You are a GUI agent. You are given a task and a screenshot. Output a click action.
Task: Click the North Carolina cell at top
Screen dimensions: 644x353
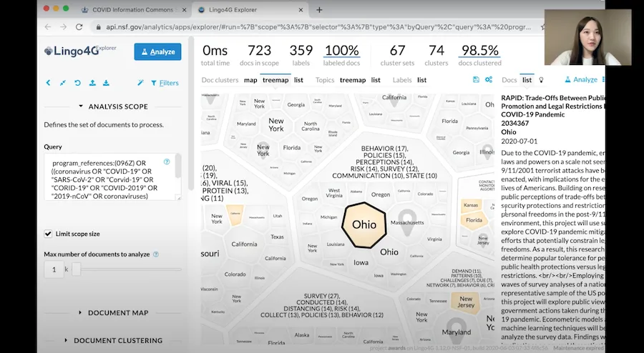click(311, 126)
